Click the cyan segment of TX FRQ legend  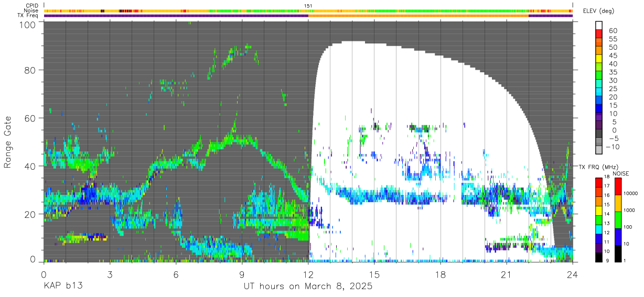(x=599, y=229)
